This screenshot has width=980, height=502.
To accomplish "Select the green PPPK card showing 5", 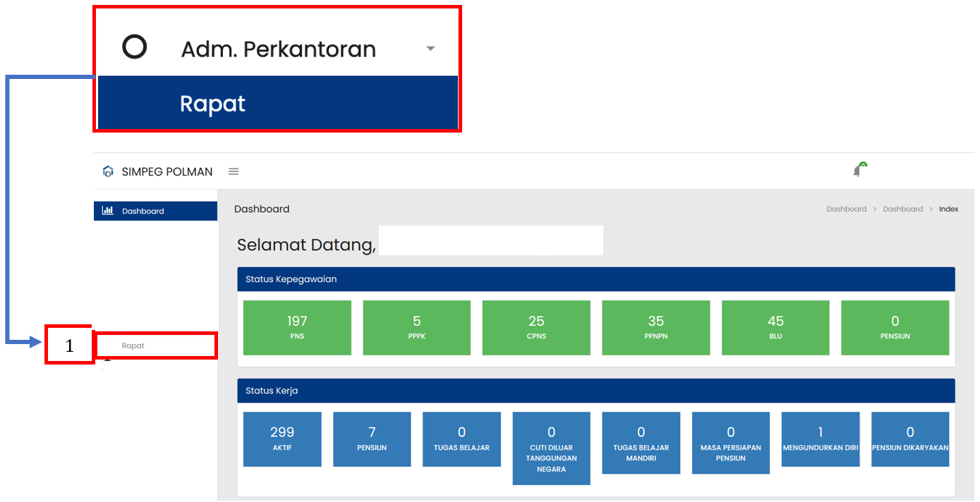I will (x=416, y=327).
